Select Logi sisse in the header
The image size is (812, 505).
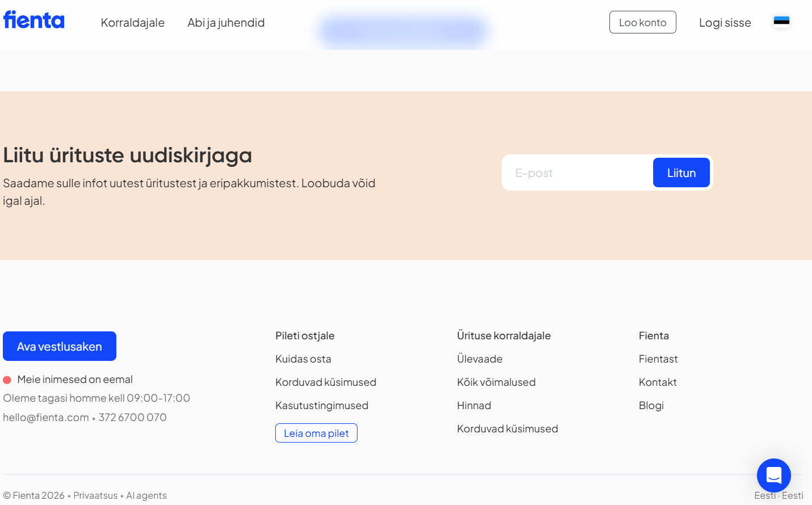(725, 23)
